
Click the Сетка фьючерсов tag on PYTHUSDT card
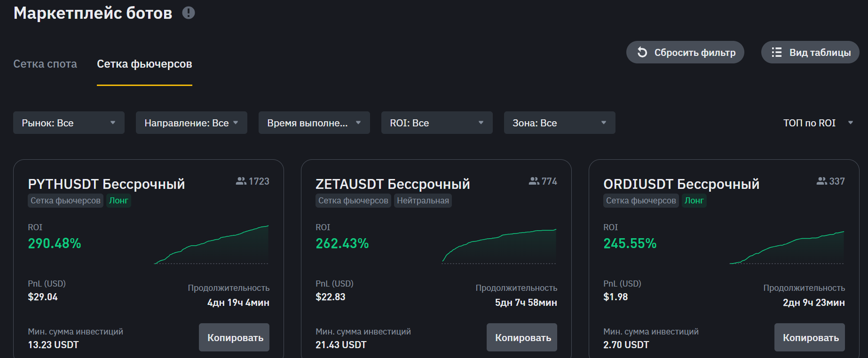tap(65, 201)
